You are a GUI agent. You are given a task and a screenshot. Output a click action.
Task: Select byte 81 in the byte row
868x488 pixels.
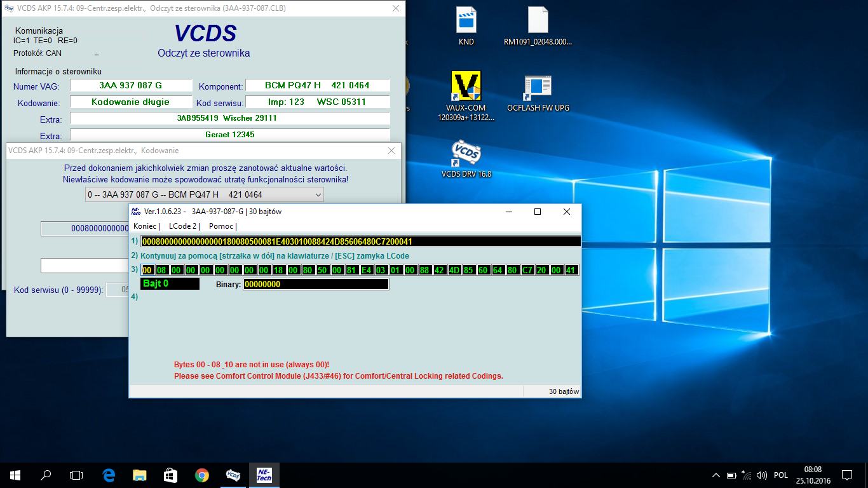351,270
